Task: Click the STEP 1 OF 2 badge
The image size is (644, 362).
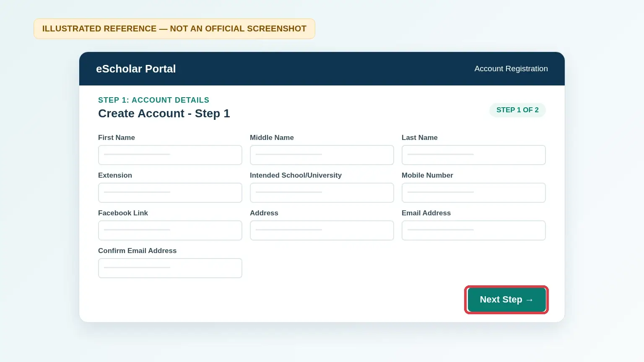Action: pos(517,110)
